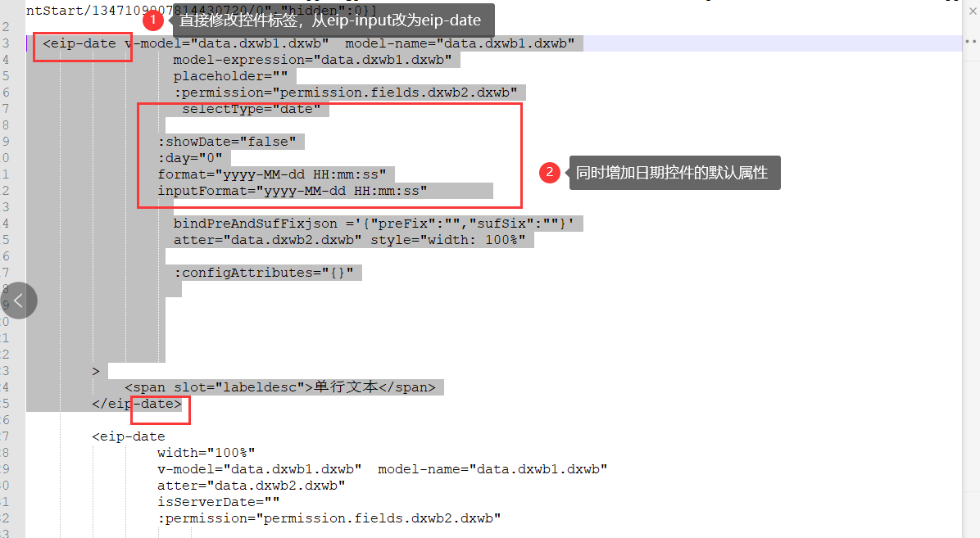This screenshot has width=980, height=538.
Task: Go to the previous image with left arrow
Action: pos(18,301)
